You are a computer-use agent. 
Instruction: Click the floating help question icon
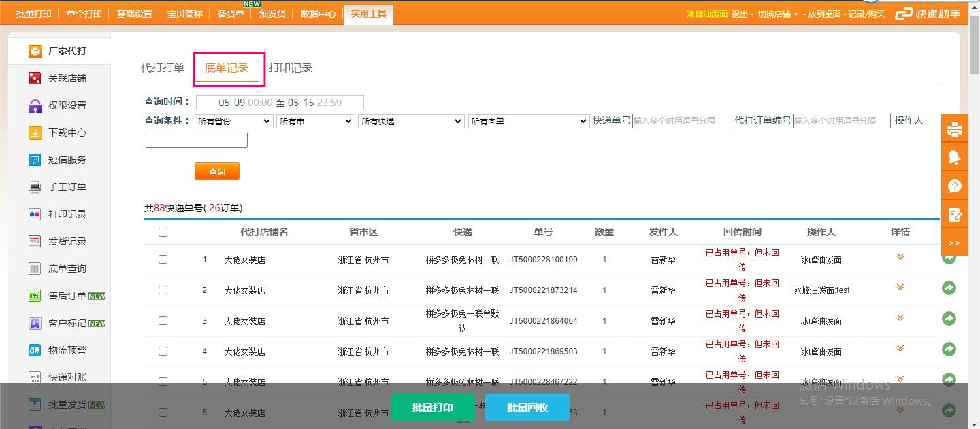coord(955,186)
